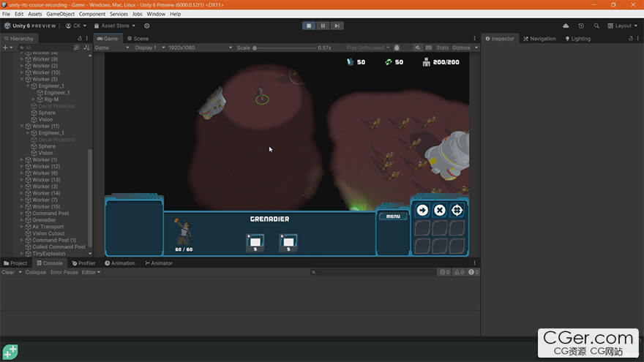Open the Gizmos dropdown arrow

(x=476, y=48)
